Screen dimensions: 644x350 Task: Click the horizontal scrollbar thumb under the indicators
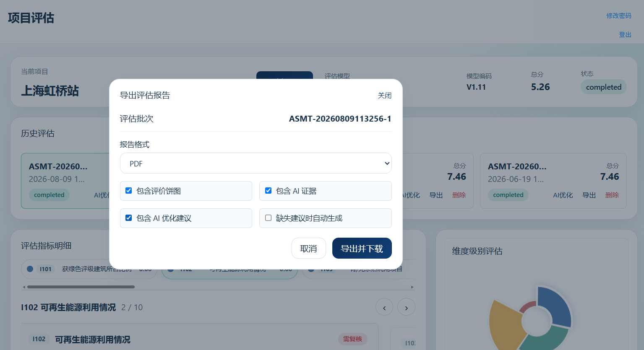point(81,287)
